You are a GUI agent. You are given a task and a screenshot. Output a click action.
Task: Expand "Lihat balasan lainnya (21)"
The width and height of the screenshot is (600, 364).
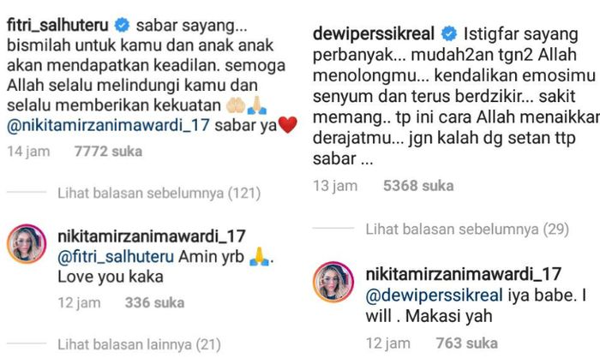click(139, 344)
